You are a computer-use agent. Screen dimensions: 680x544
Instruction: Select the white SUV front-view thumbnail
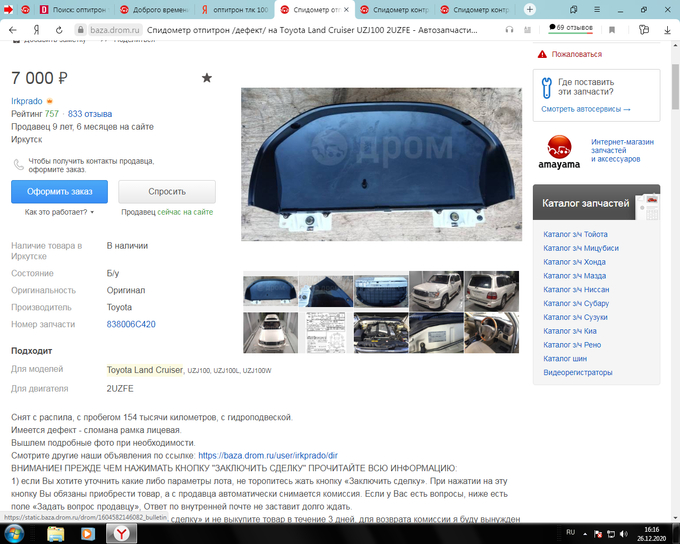point(436,291)
